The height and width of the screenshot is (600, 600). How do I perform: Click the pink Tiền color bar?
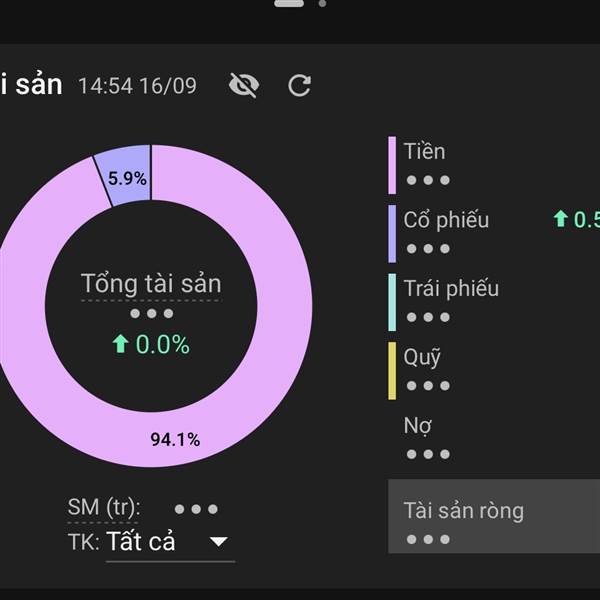392,165
